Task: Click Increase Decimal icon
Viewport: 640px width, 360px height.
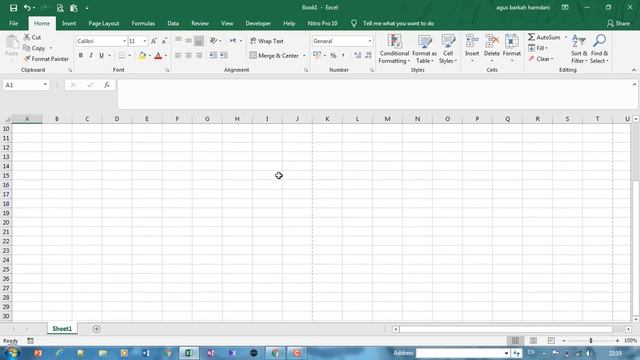Action: tap(358, 56)
